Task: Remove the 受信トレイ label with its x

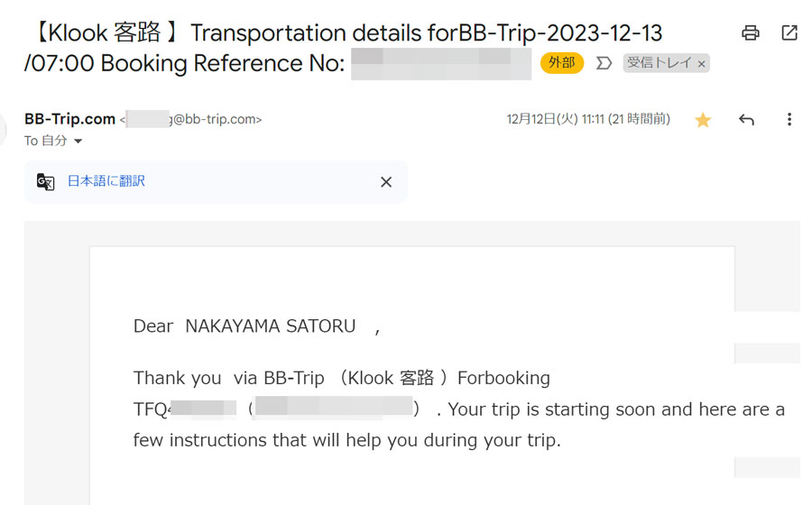Action: pos(701,64)
